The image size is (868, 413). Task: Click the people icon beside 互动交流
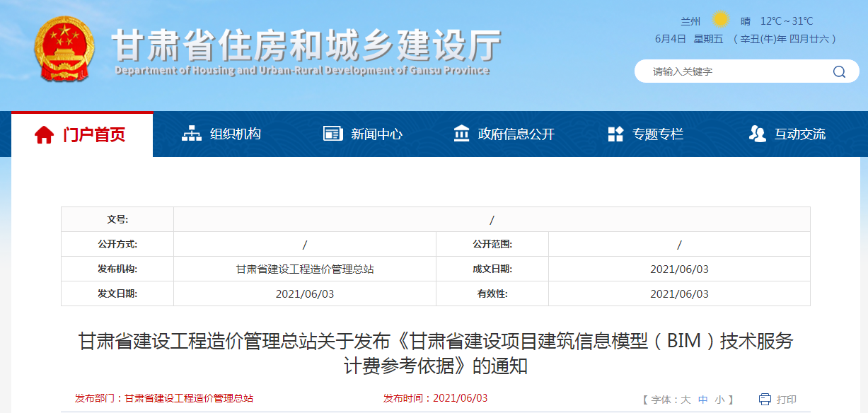(757, 134)
